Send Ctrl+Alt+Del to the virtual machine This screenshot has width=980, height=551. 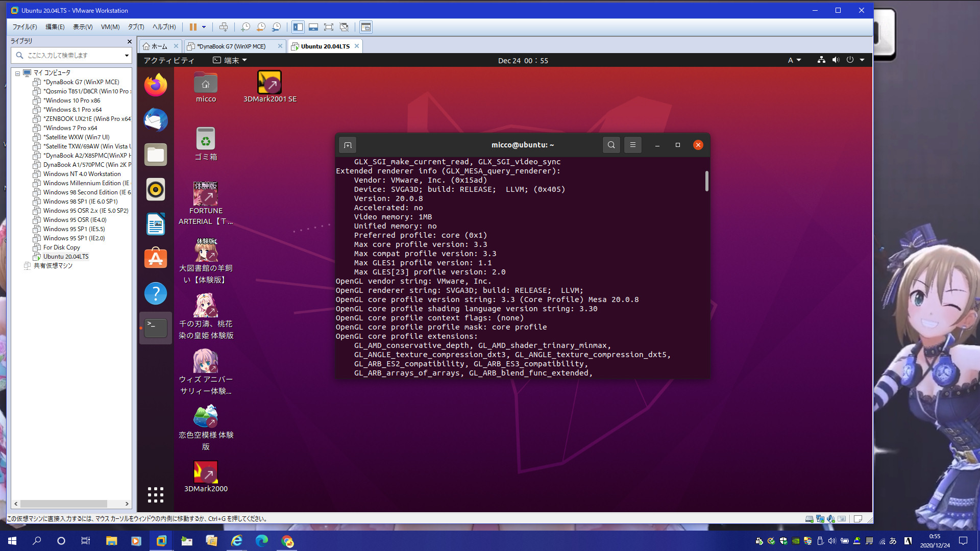pyautogui.click(x=224, y=27)
